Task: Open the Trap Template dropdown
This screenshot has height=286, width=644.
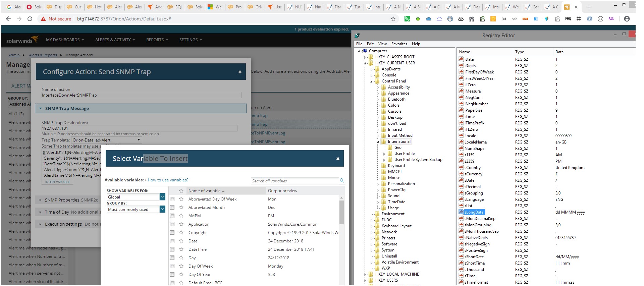Action: (x=107, y=140)
